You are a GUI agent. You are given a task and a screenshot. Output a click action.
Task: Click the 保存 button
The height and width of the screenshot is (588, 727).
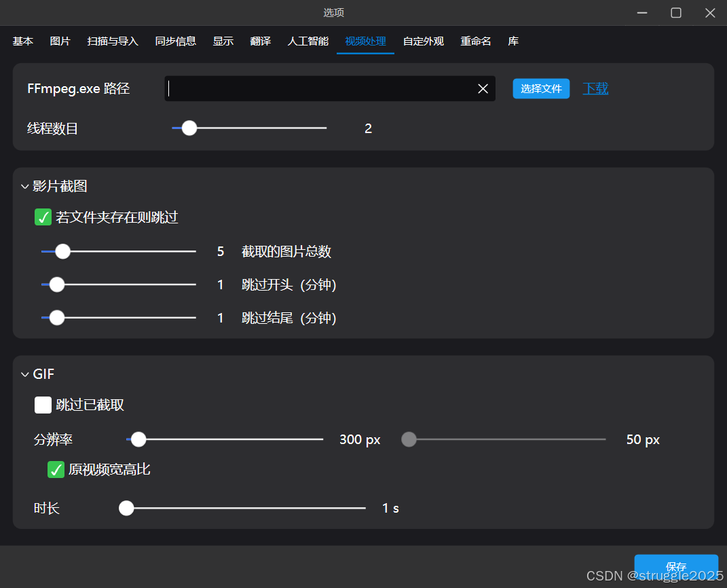coord(676,567)
